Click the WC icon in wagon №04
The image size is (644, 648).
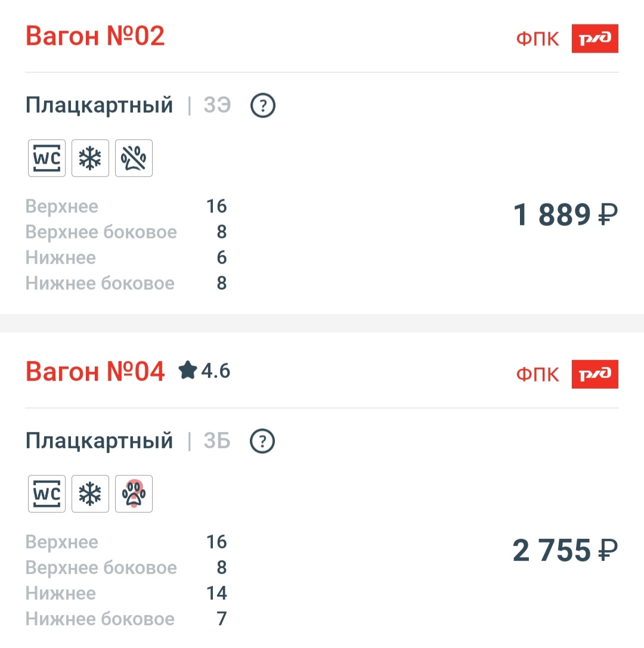click(47, 494)
